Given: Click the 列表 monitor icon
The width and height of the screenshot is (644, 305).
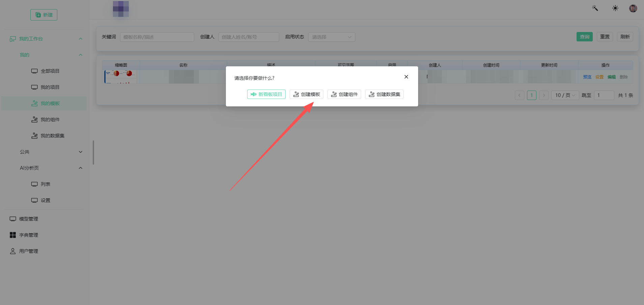Looking at the screenshot, I should (x=34, y=184).
